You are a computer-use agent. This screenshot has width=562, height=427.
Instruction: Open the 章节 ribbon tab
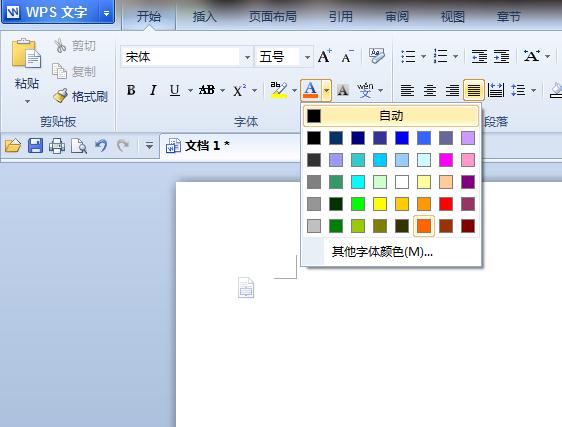(509, 16)
